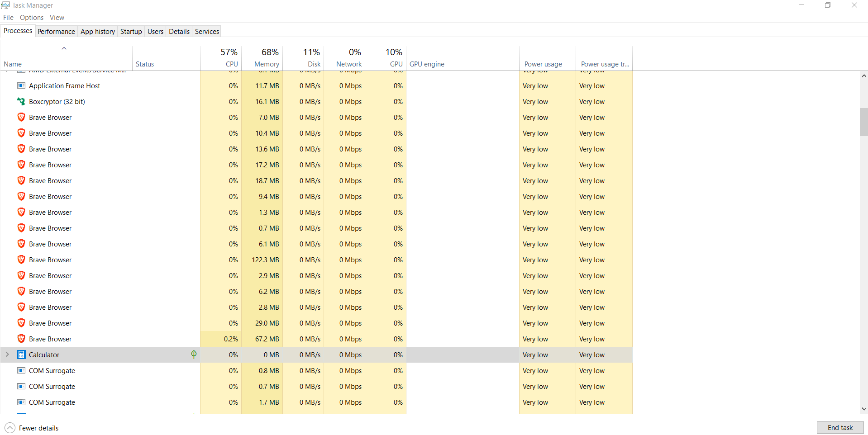Screen dimensions: 868x435
Task: Click the vertical scrollbar thumb
Action: (x=863, y=122)
